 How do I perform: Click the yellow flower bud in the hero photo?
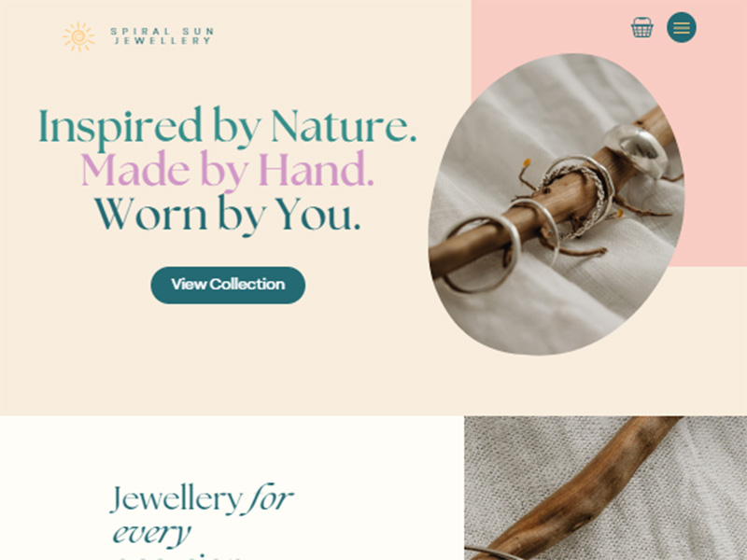(x=527, y=163)
